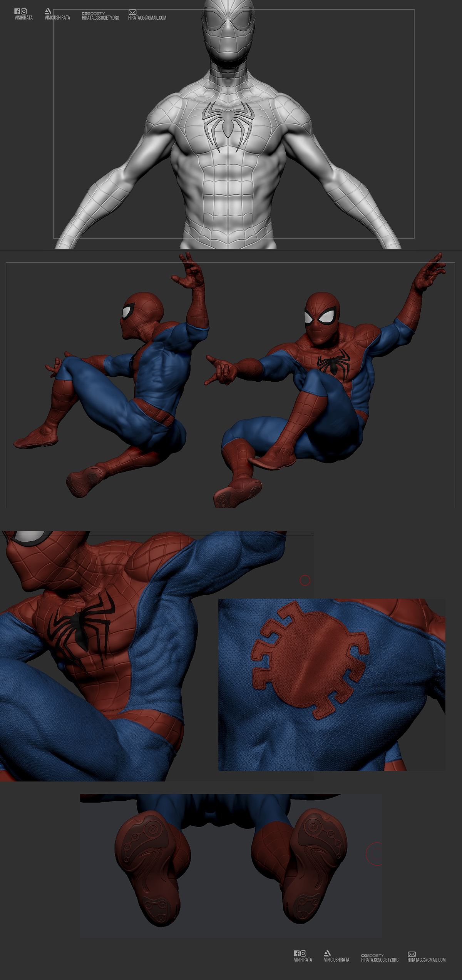Open the ArtStation logo icon in the header
Viewport: 462px width, 980px height.
pyautogui.click(x=48, y=12)
